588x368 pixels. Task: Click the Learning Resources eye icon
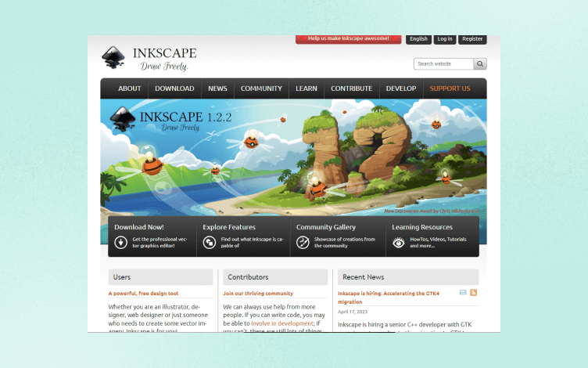(399, 242)
